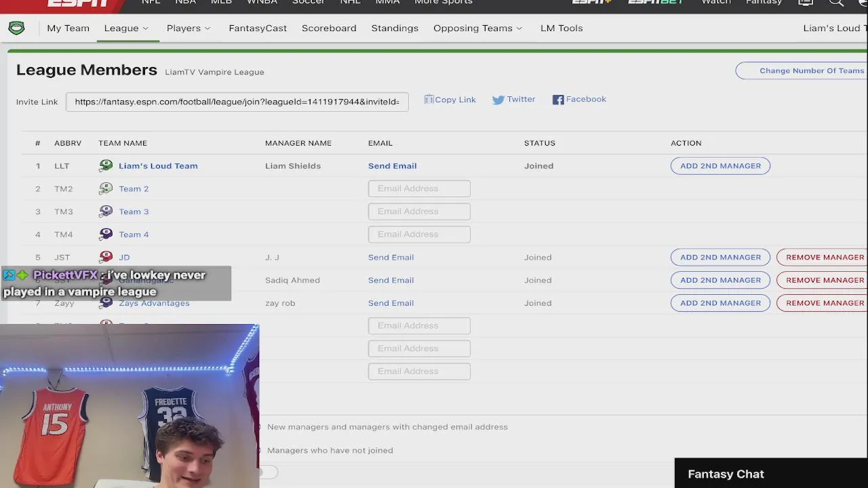Click the Team 2 helmet logo
Image resolution: width=868 pixels, height=488 pixels.
106,188
